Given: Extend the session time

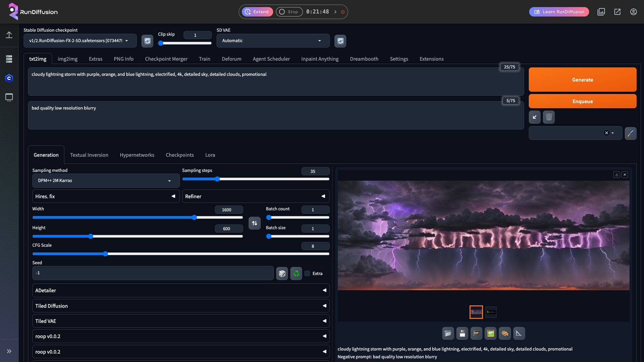Looking at the screenshot, I should pyautogui.click(x=257, y=12).
